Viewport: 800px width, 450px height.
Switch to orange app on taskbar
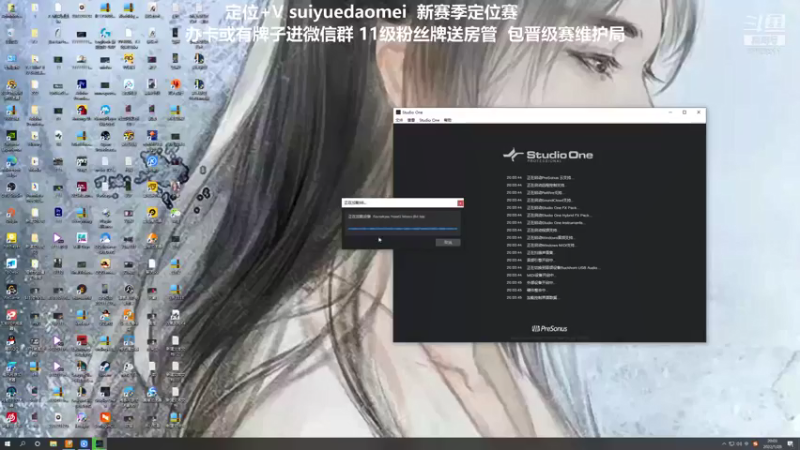68,444
